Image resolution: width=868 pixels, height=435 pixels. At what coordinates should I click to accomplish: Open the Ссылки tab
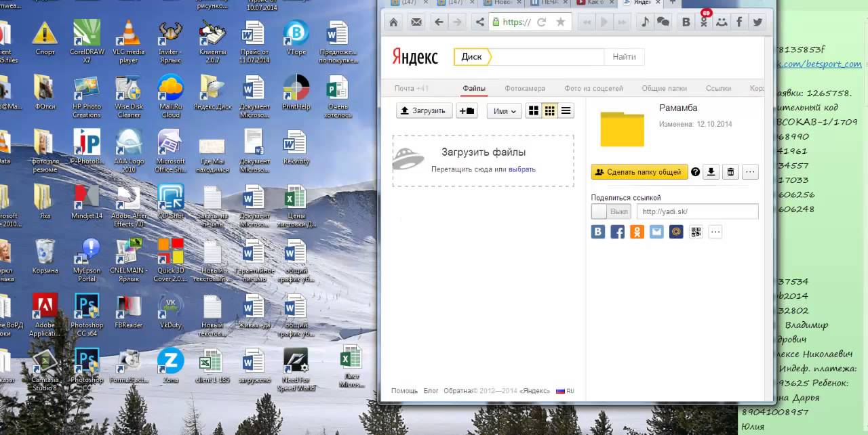pos(718,88)
